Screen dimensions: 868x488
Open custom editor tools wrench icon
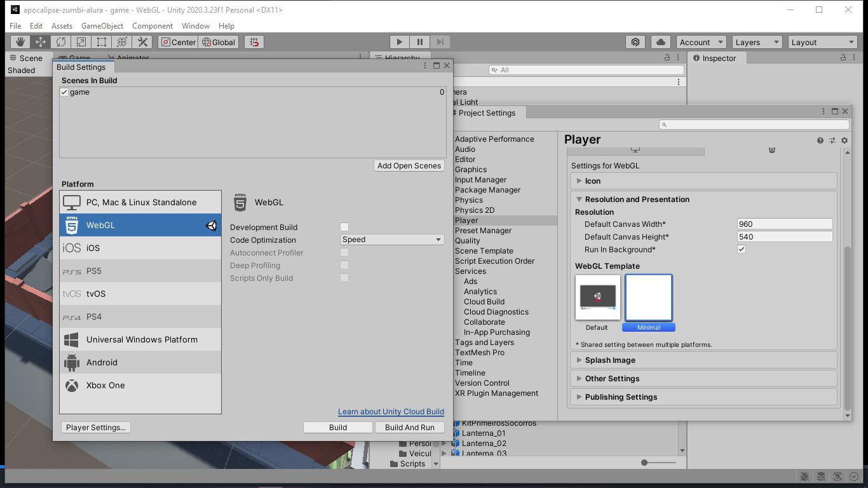click(x=142, y=42)
